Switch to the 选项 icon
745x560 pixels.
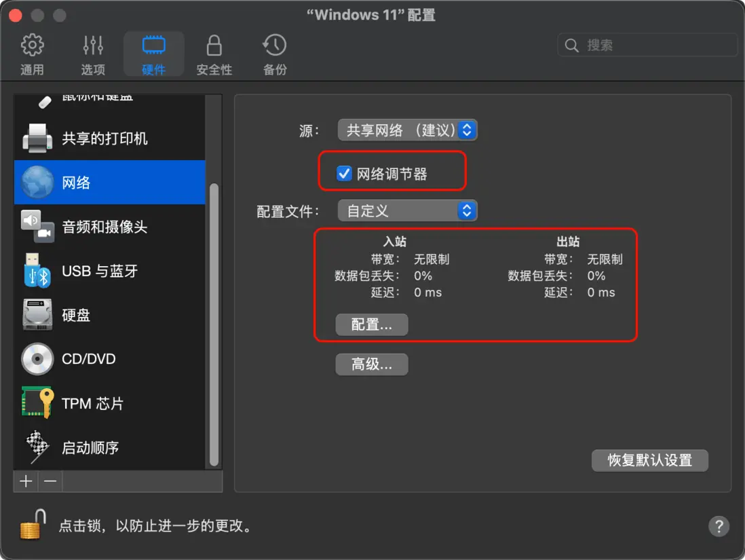(92, 53)
